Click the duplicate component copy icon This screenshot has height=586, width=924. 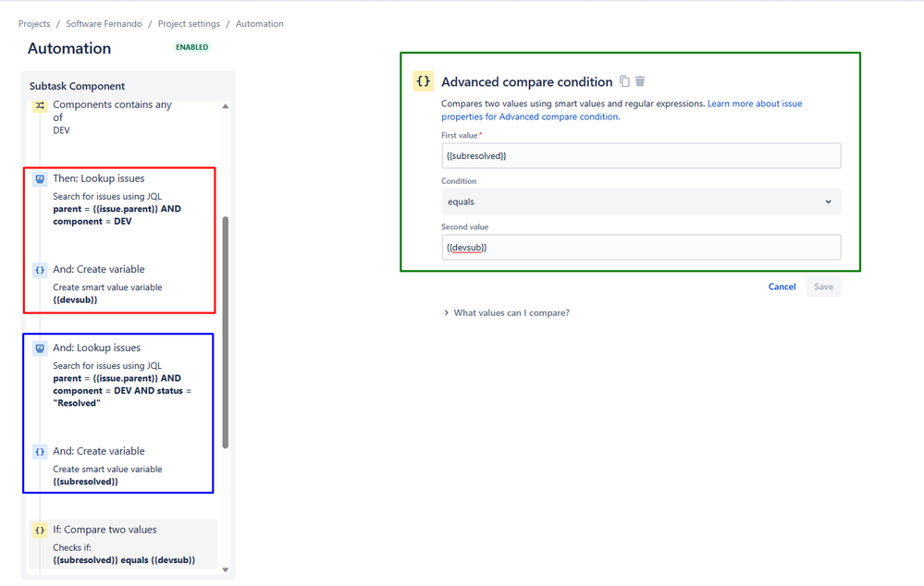coord(624,81)
